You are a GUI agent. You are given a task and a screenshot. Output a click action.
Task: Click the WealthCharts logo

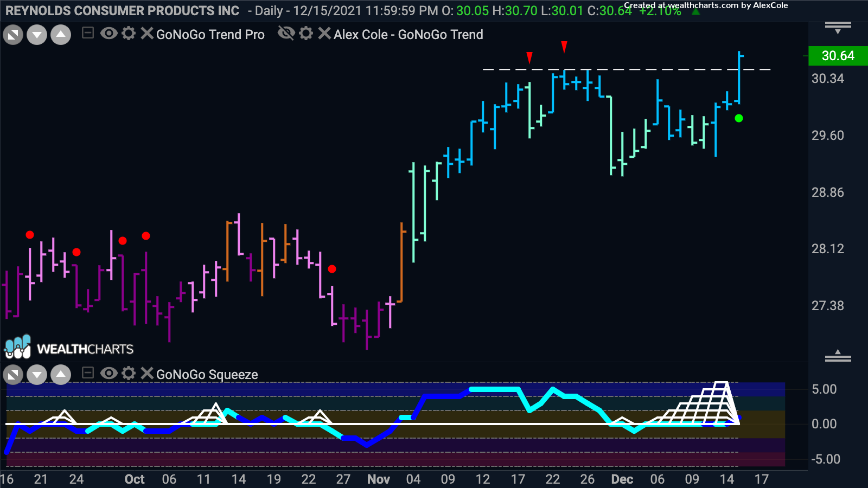pos(69,348)
